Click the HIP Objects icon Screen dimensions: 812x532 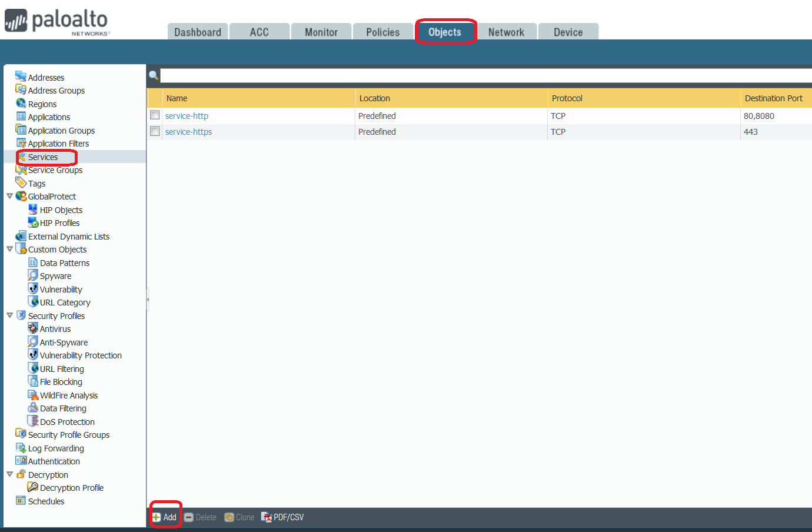point(33,209)
